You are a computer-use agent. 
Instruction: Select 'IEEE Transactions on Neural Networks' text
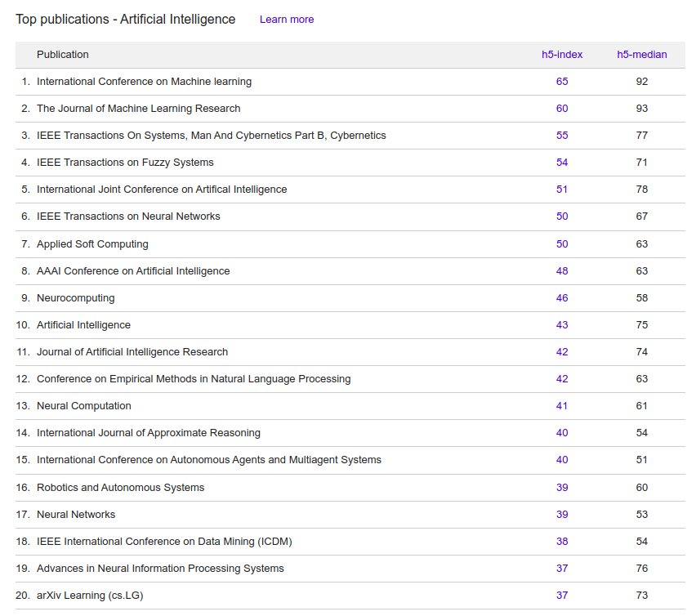(128, 216)
